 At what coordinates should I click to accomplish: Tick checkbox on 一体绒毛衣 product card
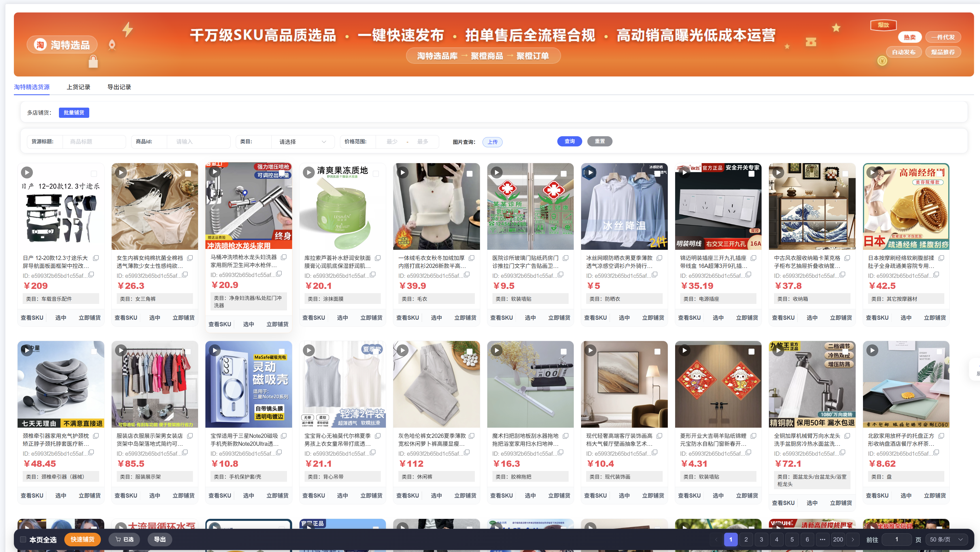[x=469, y=174]
